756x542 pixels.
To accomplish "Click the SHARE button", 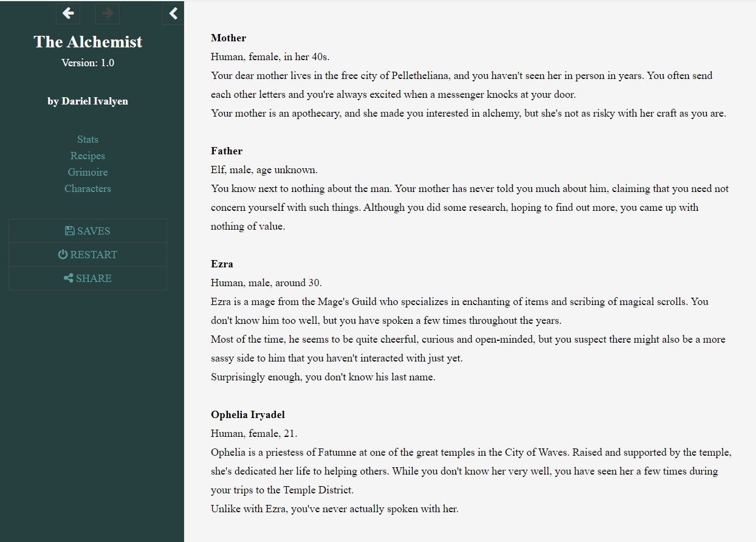I will pyautogui.click(x=88, y=278).
